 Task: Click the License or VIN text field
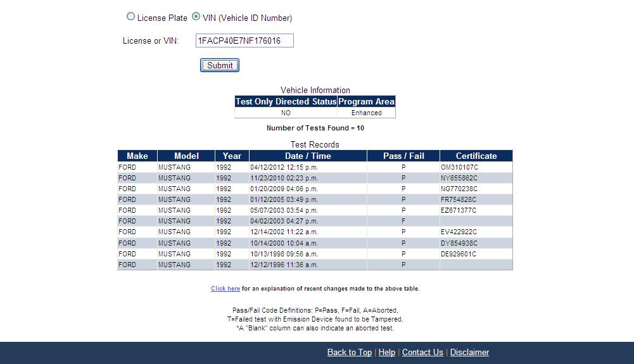click(244, 41)
